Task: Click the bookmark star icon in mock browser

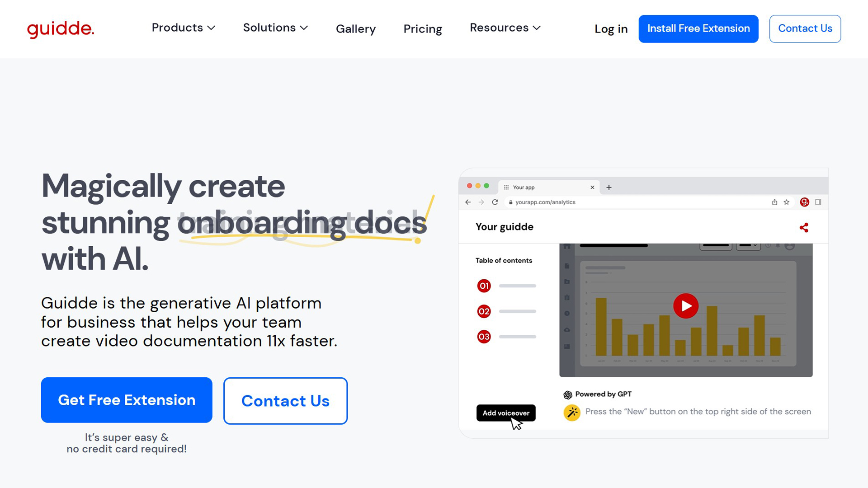Action: click(787, 202)
